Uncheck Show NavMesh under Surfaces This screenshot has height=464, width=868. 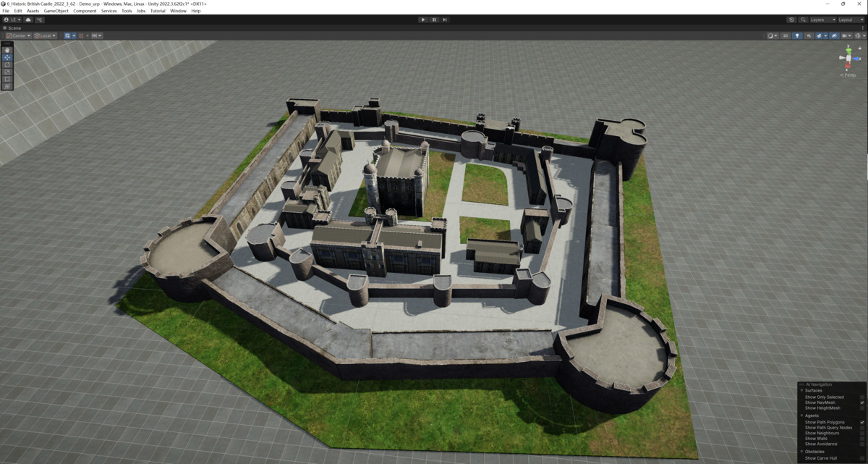(861, 402)
